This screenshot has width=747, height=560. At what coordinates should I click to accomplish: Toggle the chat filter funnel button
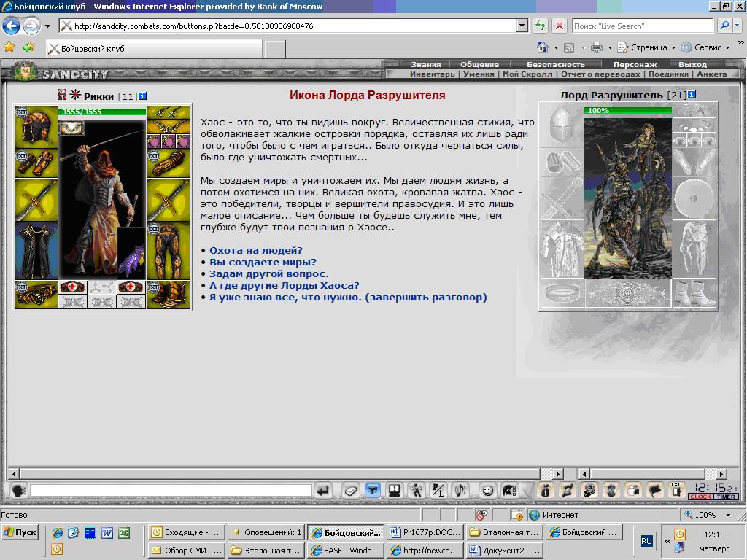pyautogui.click(x=373, y=490)
